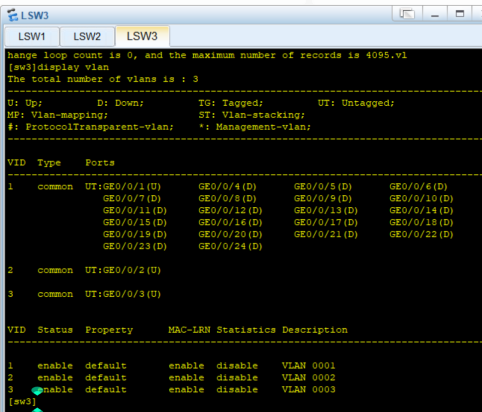Viewport: 482px width, 412px height.
Task: Click port GE0/0/15(D)
Action: tap(135, 223)
